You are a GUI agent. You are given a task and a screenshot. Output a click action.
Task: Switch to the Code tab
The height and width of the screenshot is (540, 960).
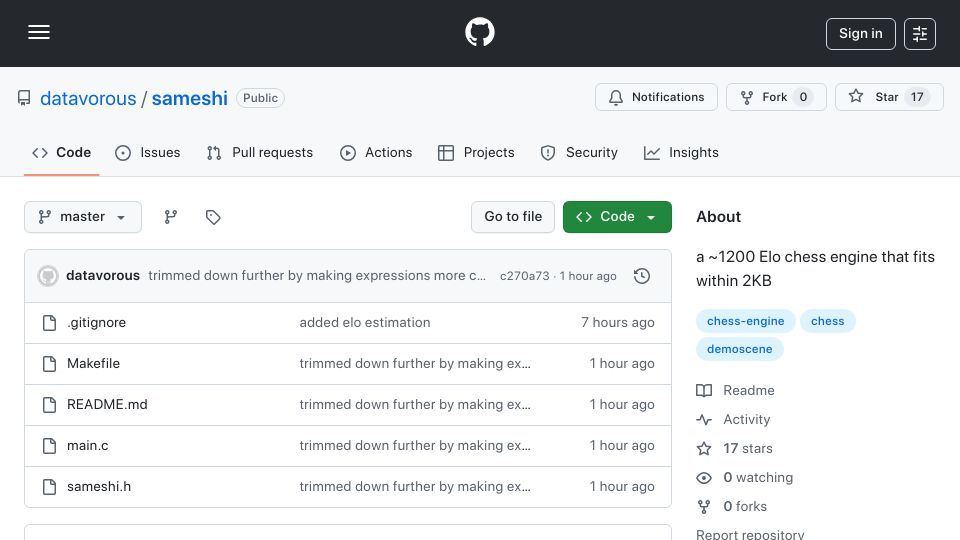point(61,152)
